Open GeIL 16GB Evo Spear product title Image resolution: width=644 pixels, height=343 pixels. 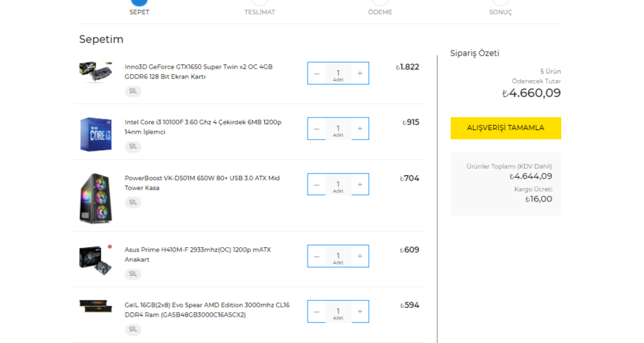point(207,310)
